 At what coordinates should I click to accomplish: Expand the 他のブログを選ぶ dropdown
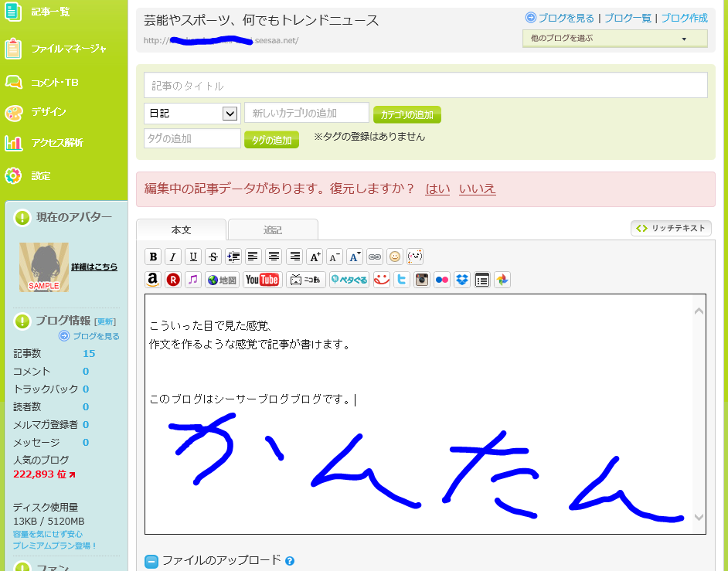pyautogui.click(x=614, y=37)
